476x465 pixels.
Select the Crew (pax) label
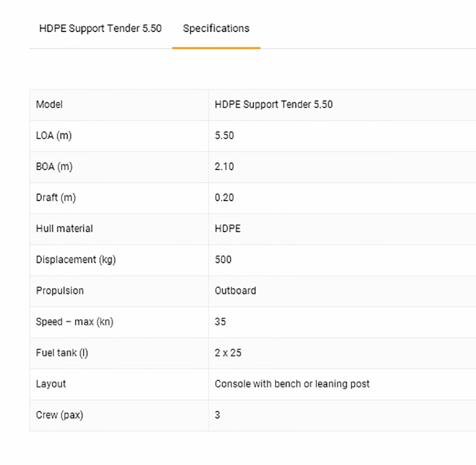click(60, 414)
